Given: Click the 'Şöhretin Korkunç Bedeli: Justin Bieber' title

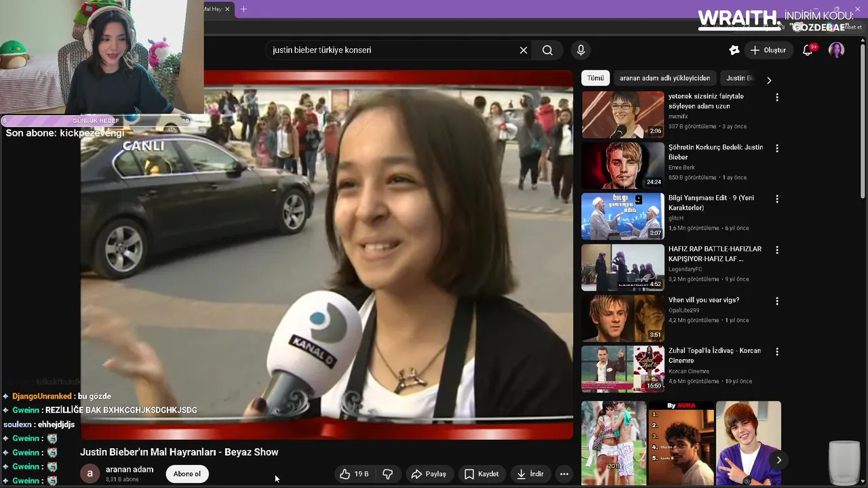Looking at the screenshot, I should click(x=715, y=152).
